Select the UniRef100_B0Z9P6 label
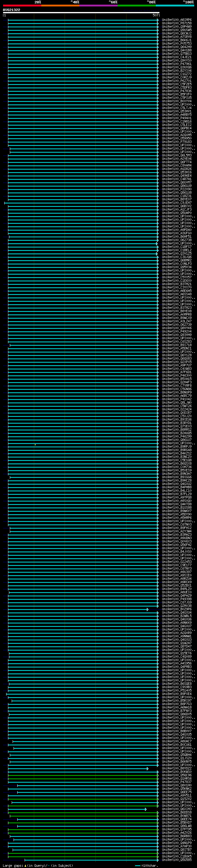The width and height of the screenshot is (197, 868). click(177, 609)
